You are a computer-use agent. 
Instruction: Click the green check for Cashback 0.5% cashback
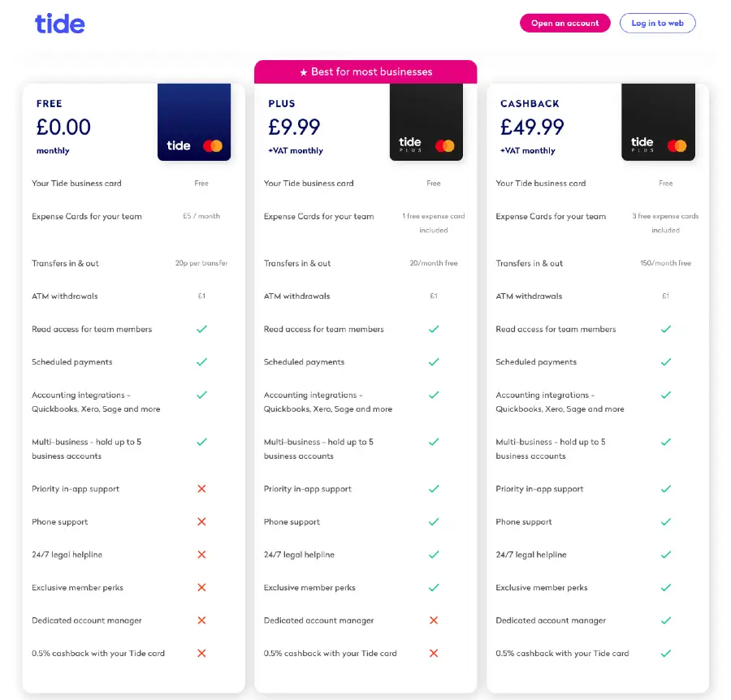point(666,653)
